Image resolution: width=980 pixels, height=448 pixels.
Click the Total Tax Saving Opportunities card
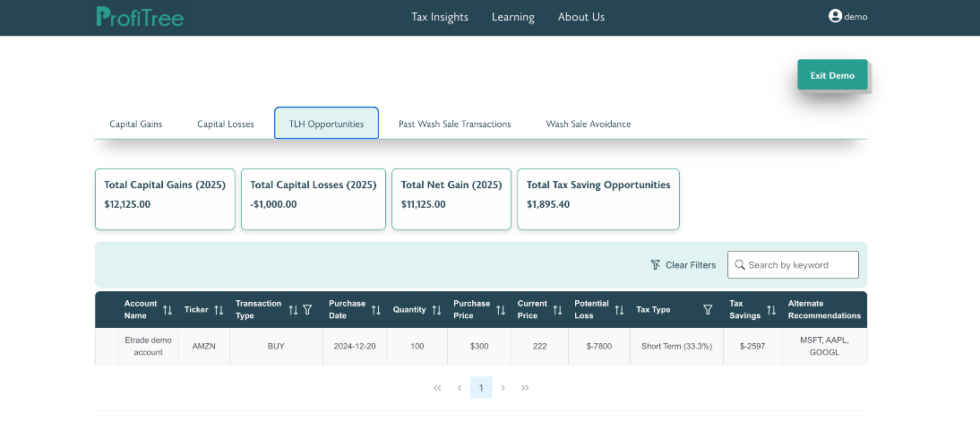(x=598, y=199)
